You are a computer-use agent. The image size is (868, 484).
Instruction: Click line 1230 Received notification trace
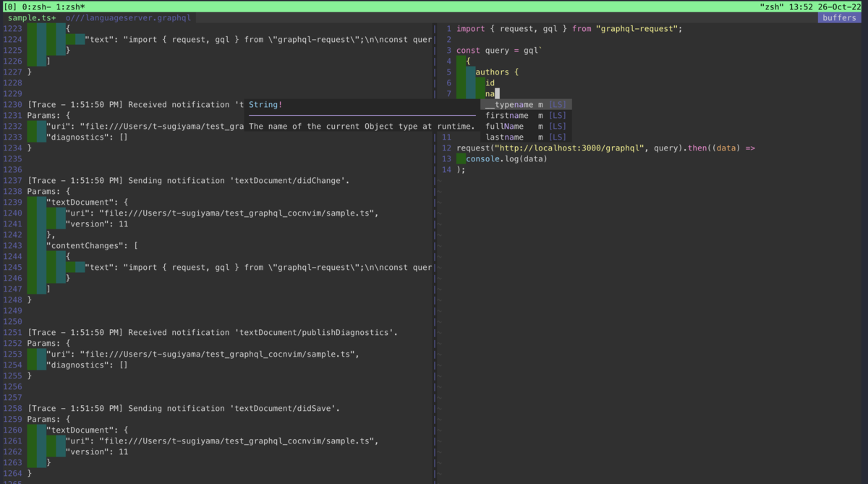coord(134,105)
